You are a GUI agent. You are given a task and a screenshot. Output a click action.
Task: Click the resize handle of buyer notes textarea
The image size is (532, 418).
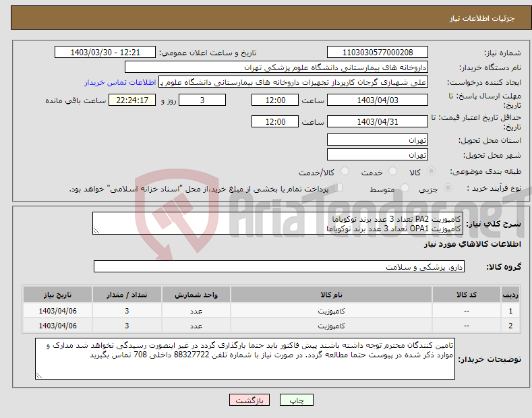tap(38, 376)
